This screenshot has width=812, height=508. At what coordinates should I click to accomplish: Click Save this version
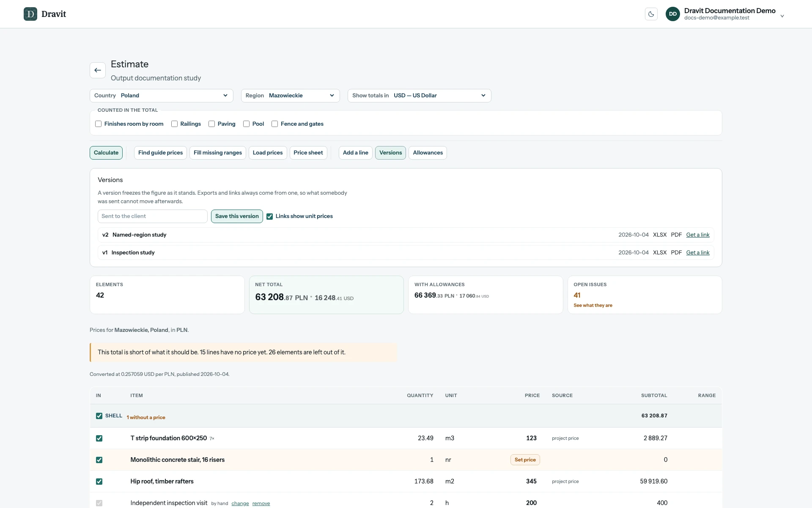point(237,216)
